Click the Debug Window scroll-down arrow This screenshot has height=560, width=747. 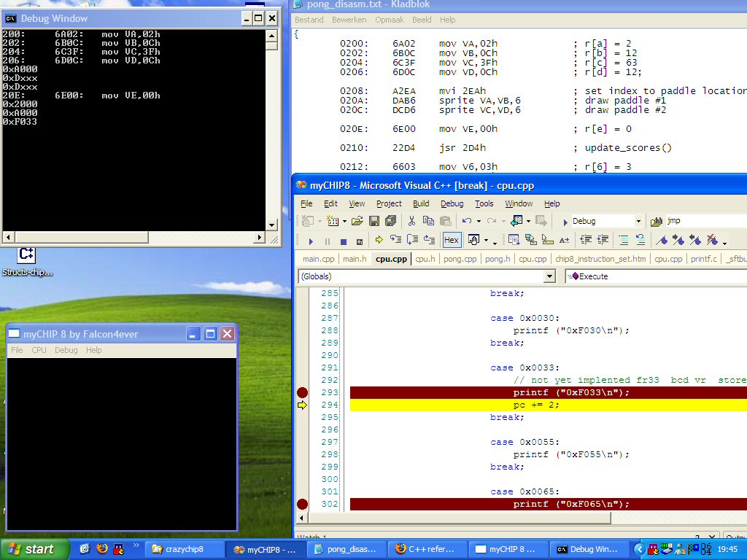(271, 225)
